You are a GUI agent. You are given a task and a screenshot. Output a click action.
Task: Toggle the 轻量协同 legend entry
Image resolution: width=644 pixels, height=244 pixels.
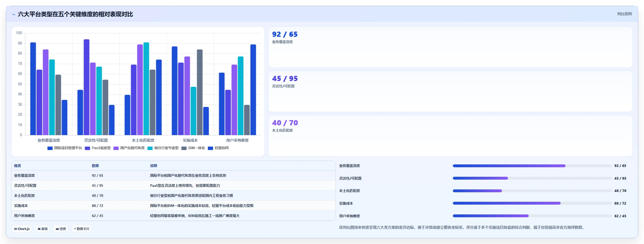(218, 148)
